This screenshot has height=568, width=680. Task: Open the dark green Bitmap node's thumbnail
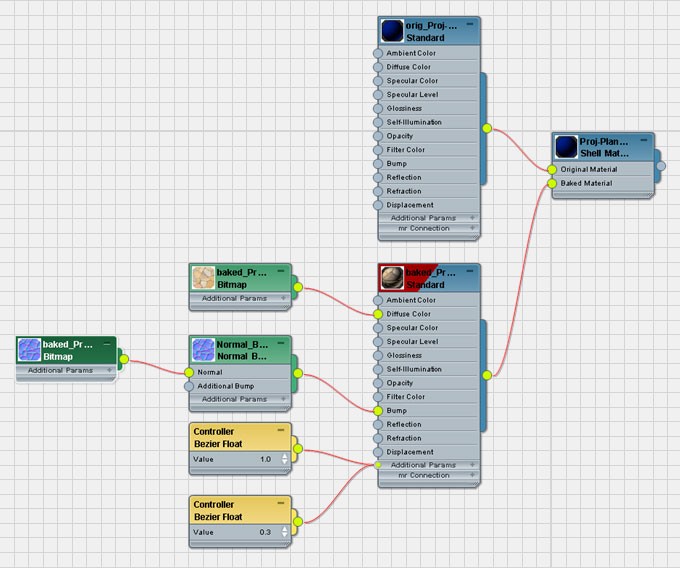point(29,350)
